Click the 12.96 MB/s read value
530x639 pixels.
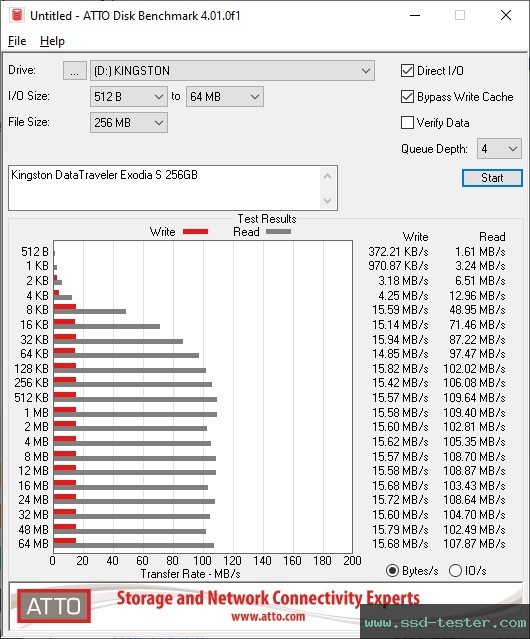477,296
